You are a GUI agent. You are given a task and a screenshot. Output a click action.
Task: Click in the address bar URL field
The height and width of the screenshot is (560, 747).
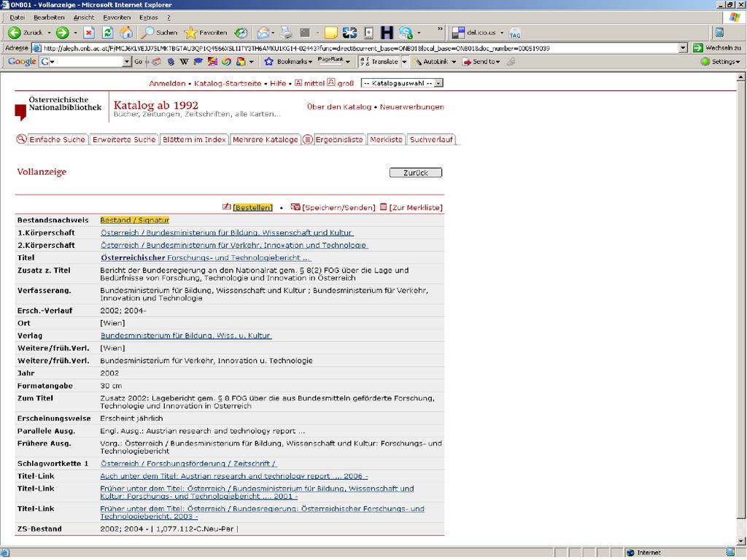coord(360,47)
